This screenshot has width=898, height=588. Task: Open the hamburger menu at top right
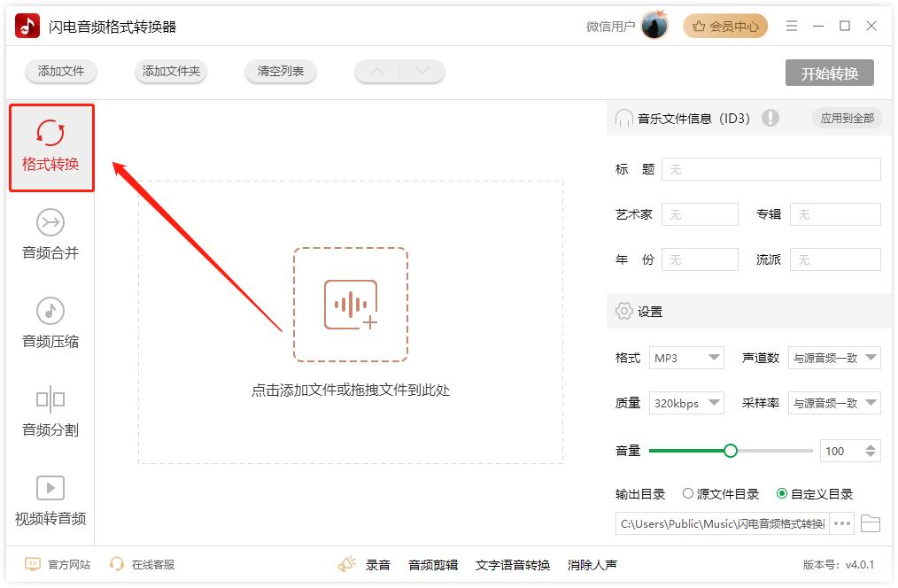(792, 27)
